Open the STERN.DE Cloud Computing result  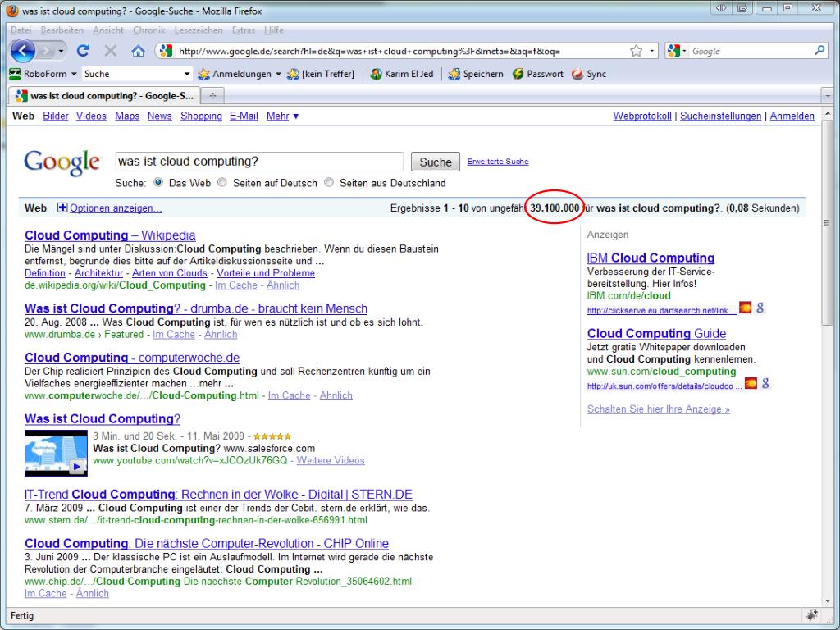(218, 495)
